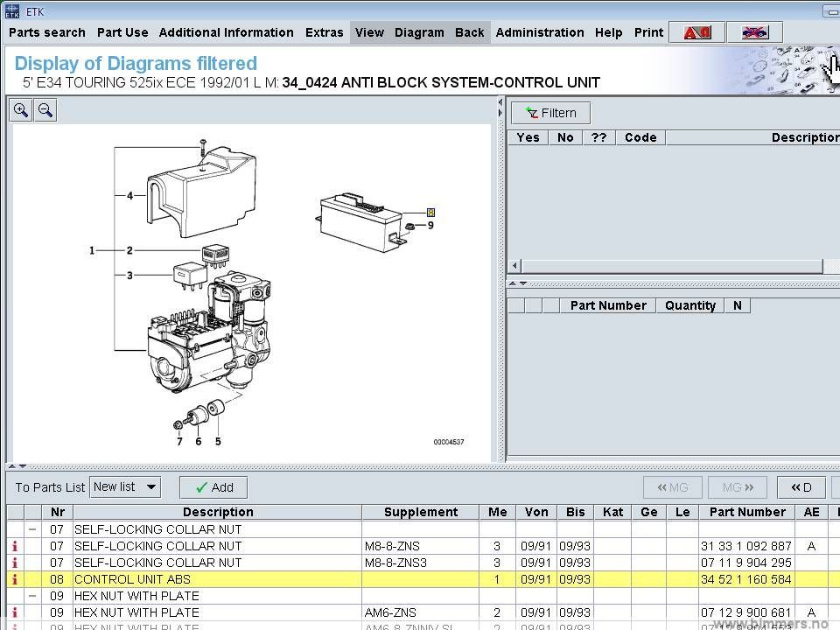Click the previous MG button
The height and width of the screenshot is (630, 840).
pos(673,487)
